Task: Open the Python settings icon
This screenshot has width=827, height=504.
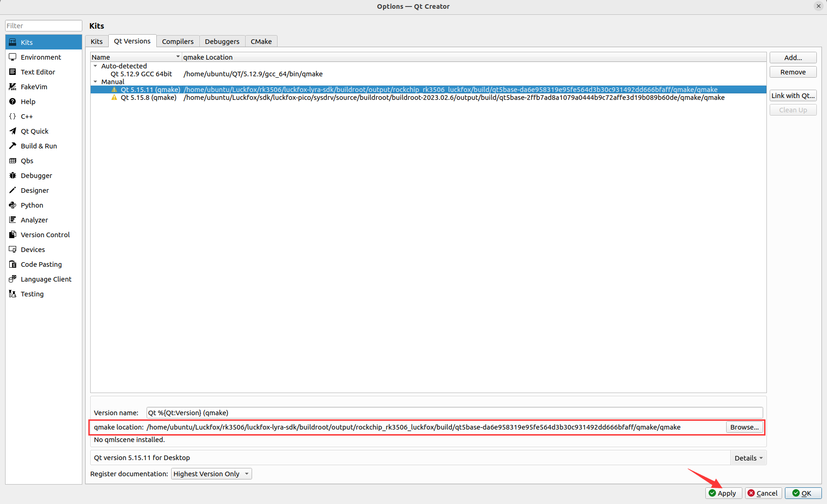Action: (x=12, y=205)
